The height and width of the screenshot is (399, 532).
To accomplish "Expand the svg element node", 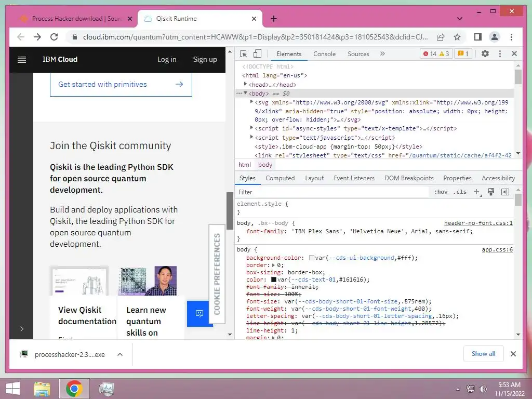I will point(251,102).
